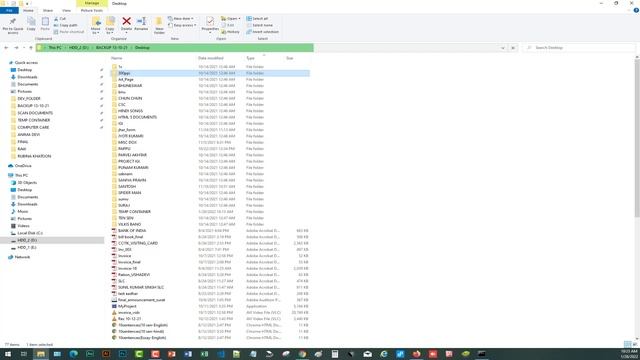This screenshot has height=360, width=640.
Task: Open Windows Start menu
Action: coord(8,354)
